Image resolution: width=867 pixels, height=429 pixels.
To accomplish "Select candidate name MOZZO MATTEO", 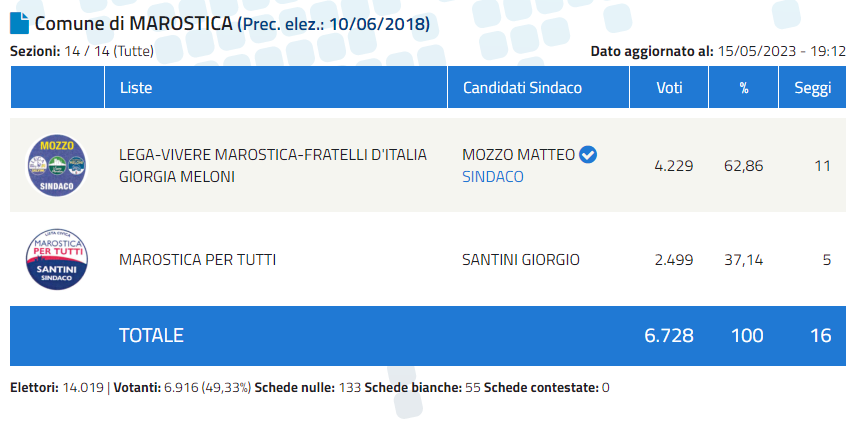I will tap(519, 155).
